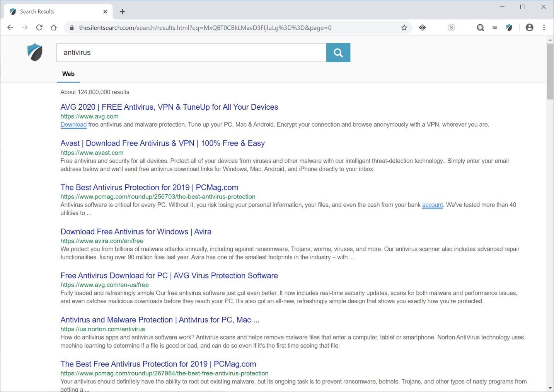Screen dimensions: 554x392
Task: View site info via the padlock icon
Action: pos(71,28)
